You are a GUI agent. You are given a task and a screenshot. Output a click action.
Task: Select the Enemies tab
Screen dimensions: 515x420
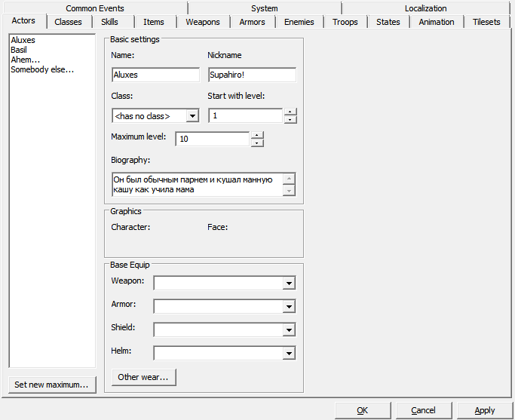[x=299, y=22]
